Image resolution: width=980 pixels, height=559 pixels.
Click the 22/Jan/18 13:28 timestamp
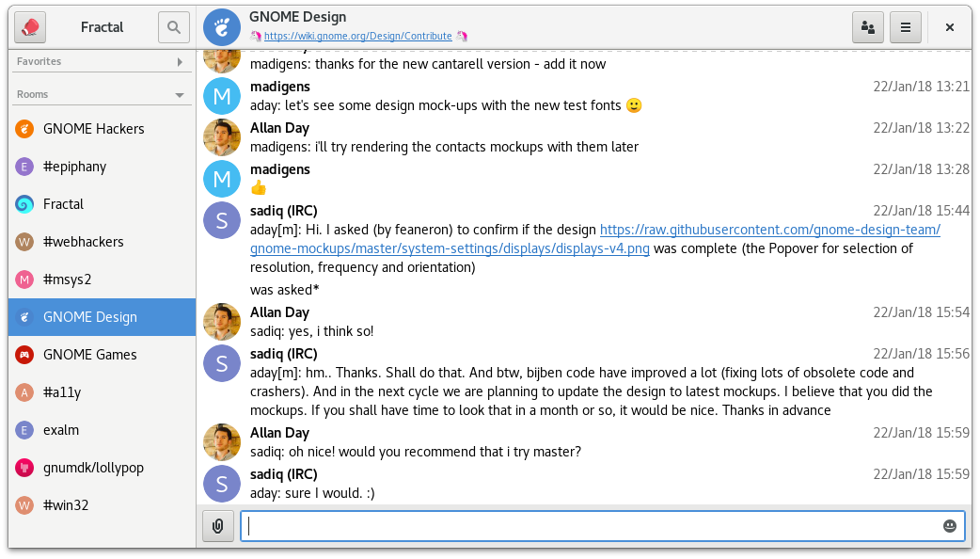tap(922, 169)
